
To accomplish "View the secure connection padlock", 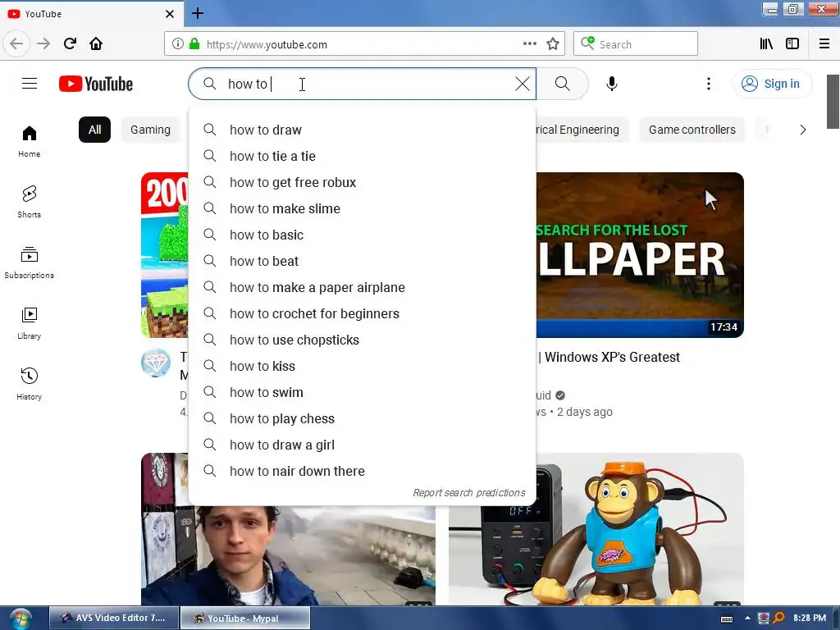I will tap(194, 44).
